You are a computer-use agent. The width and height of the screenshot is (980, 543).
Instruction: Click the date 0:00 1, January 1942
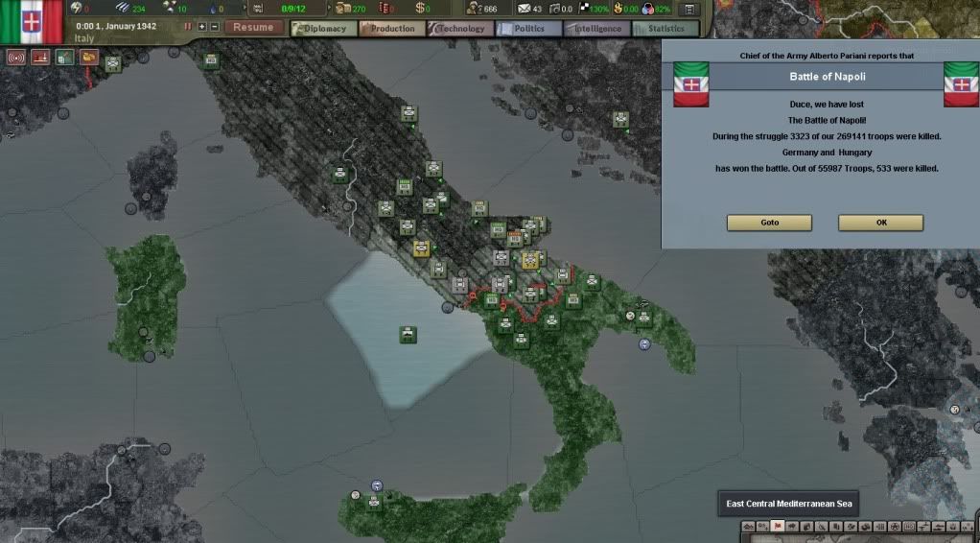pyautogui.click(x=116, y=26)
